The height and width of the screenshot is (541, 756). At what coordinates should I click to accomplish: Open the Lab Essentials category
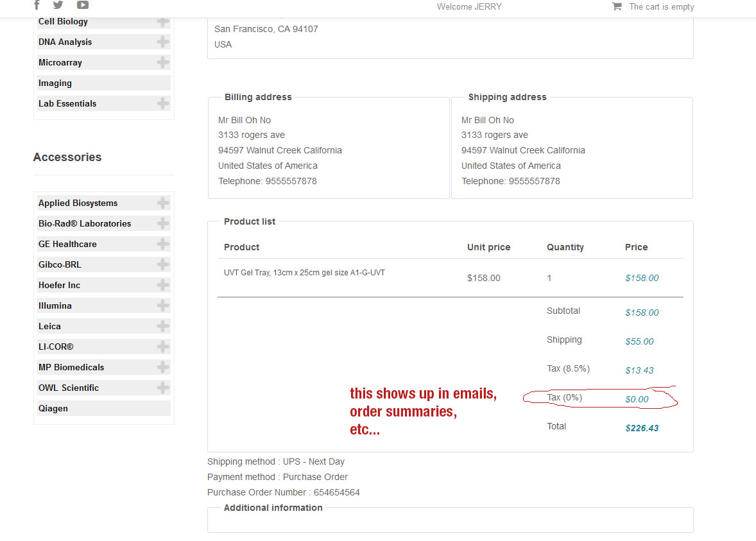[x=67, y=104]
